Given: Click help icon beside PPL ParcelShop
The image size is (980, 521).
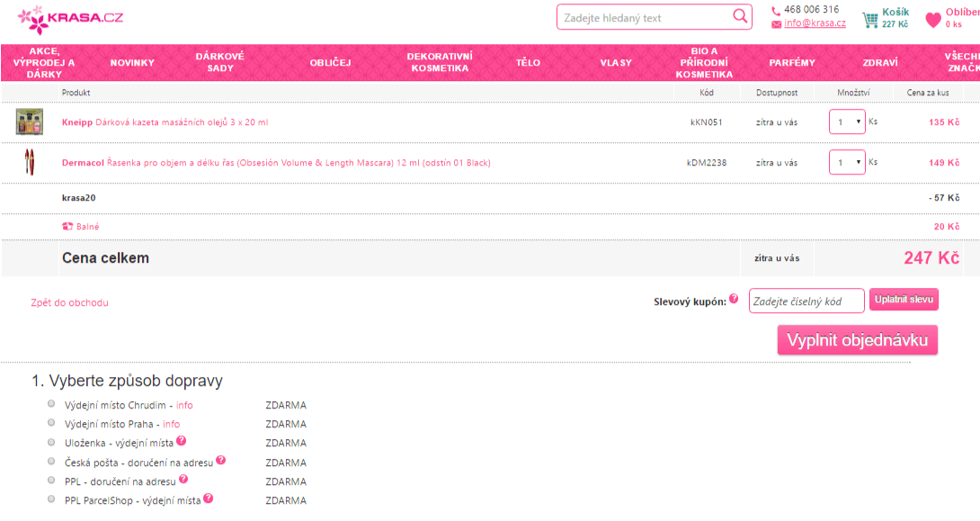Looking at the screenshot, I should click(x=208, y=498).
